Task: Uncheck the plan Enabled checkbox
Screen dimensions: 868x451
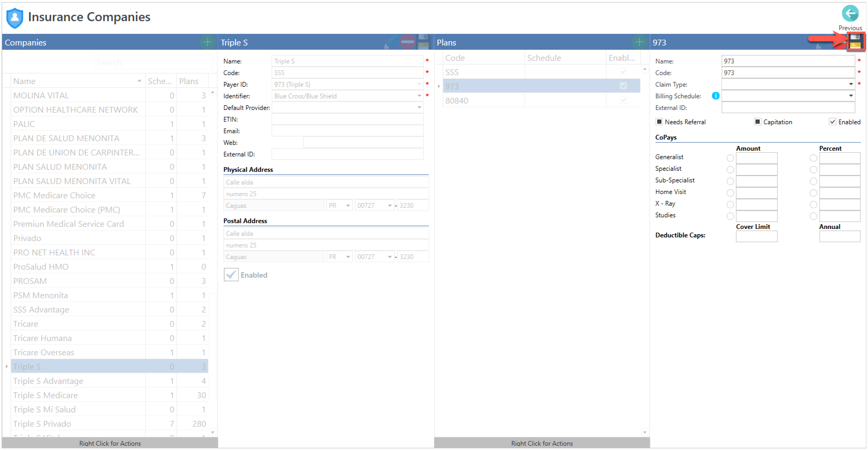Action: [x=833, y=122]
